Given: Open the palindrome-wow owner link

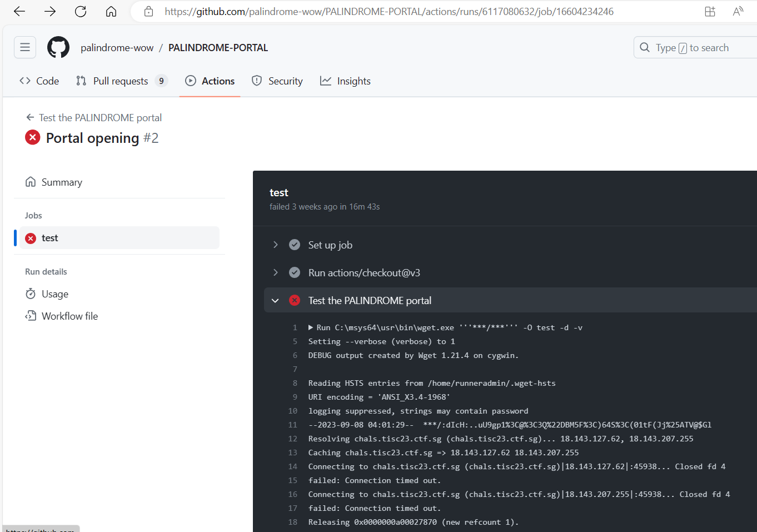Looking at the screenshot, I should pos(117,48).
